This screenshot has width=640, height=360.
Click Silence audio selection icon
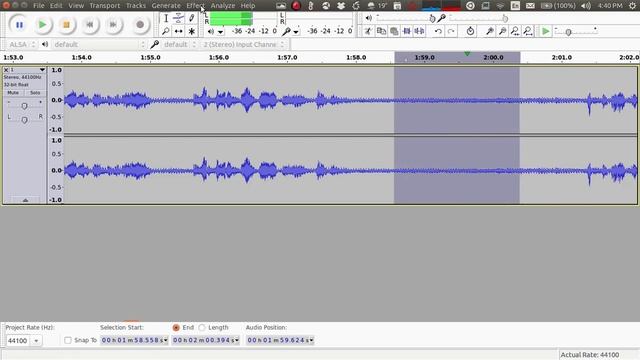pyautogui.click(x=419, y=31)
